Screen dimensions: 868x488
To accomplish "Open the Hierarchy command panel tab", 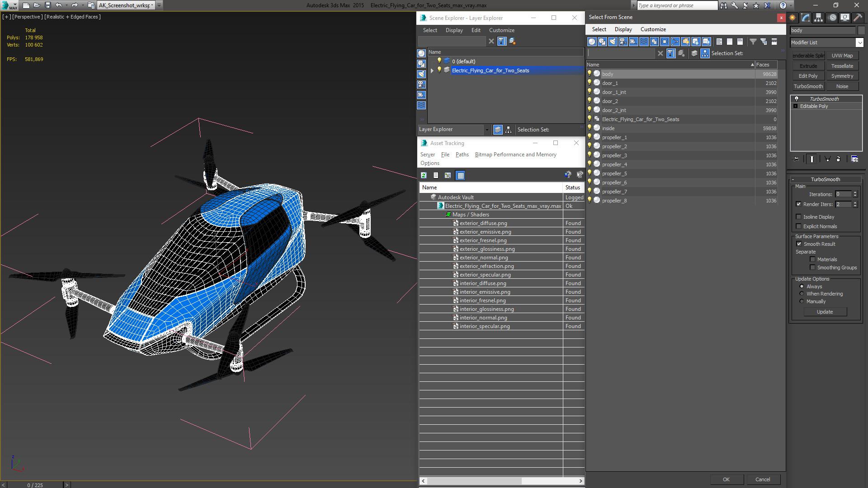I will (x=819, y=18).
